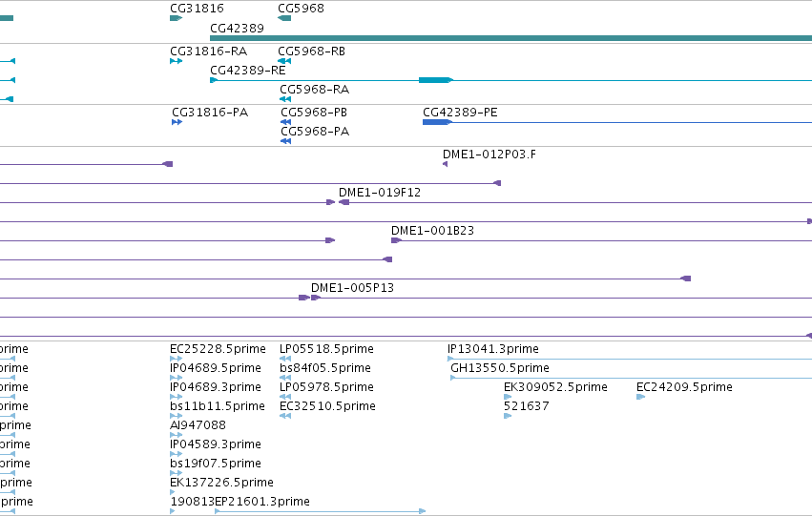The image size is (812, 516).
Task: Select the EK137226.5prime EST label
Action: point(221,483)
